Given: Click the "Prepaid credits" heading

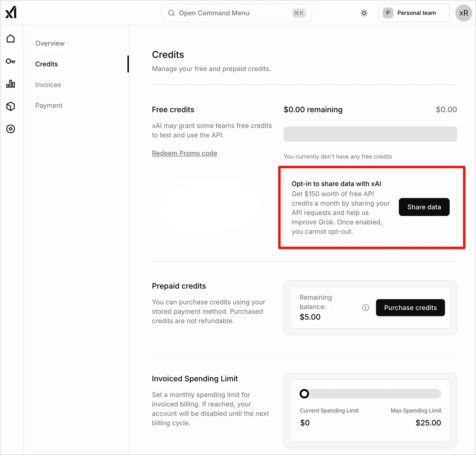Looking at the screenshot, I should (179, 286).
